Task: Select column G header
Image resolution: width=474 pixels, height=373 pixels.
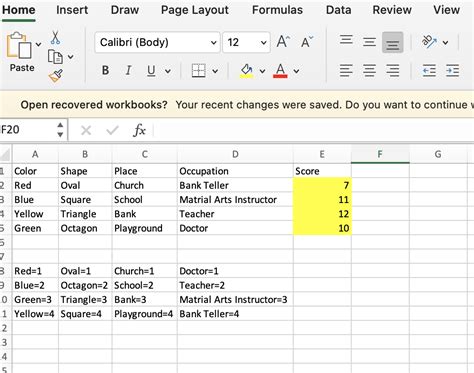Action: tap(438, 154)
